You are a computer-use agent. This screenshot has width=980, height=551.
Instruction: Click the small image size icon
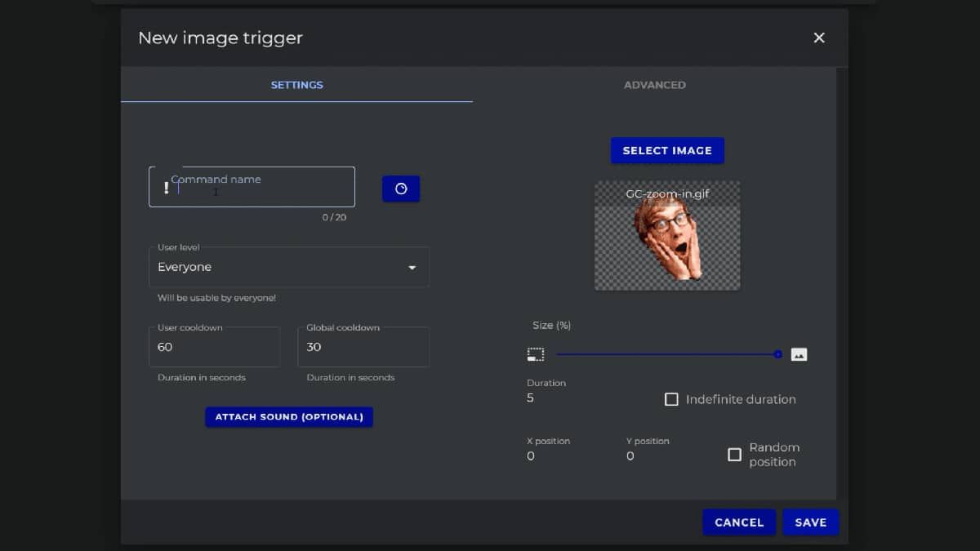[535, 354]
